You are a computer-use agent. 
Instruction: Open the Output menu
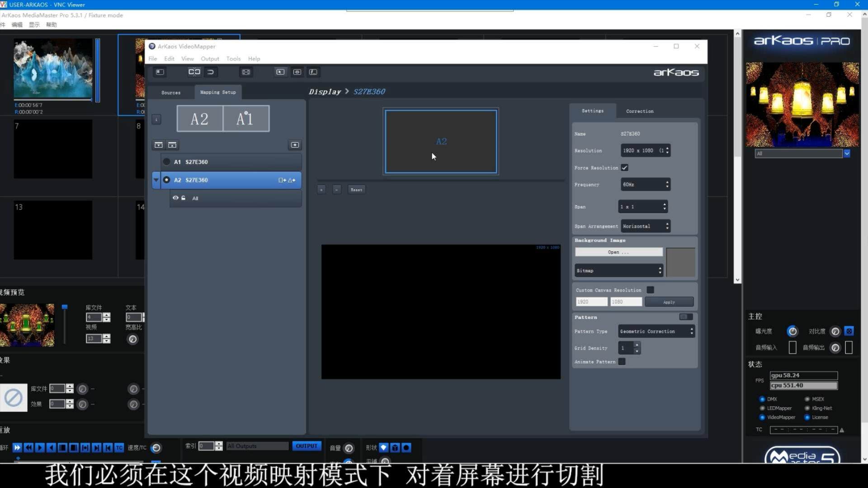pyautogui.click(x=210, y=59)
